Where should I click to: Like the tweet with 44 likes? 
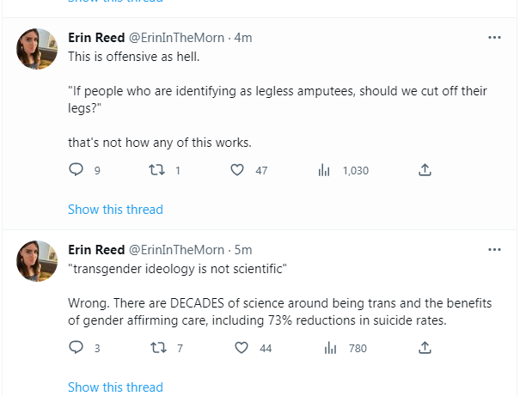[242, 348]
